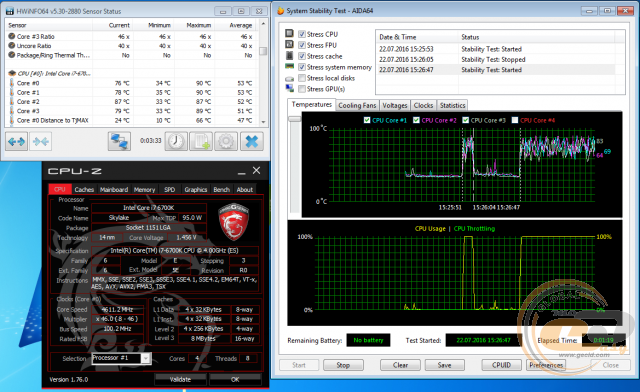Click CPU-Z Validate button
This screenshot has width=640, height=392.
click(x=180, y=379)
